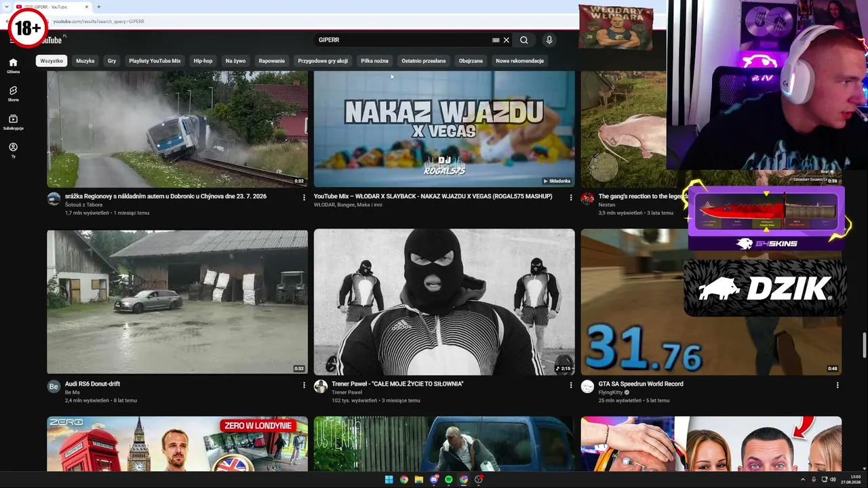This screenshot has width=868, height=488.
Task: Open more options for Audi RS6 video
Action: (304, 385)
